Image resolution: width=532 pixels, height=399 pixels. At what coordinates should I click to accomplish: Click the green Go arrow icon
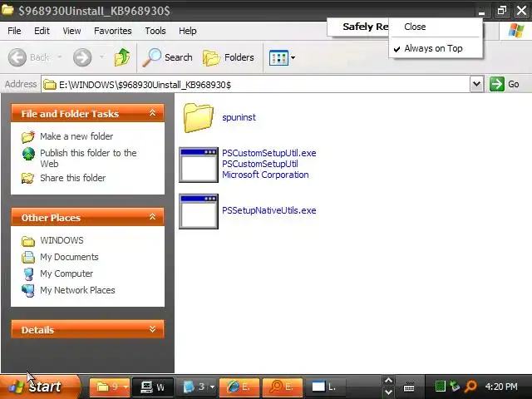tap(497, 84)
